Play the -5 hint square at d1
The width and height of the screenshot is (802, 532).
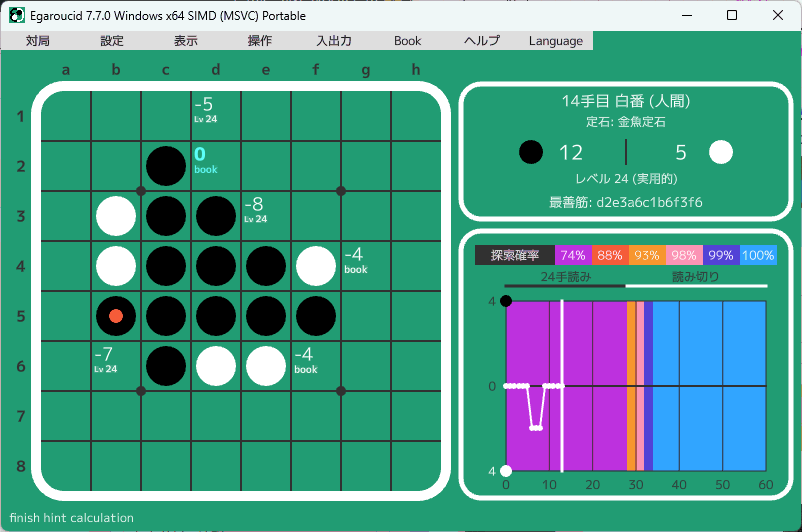pyautogui.click(x=216, y=116)
